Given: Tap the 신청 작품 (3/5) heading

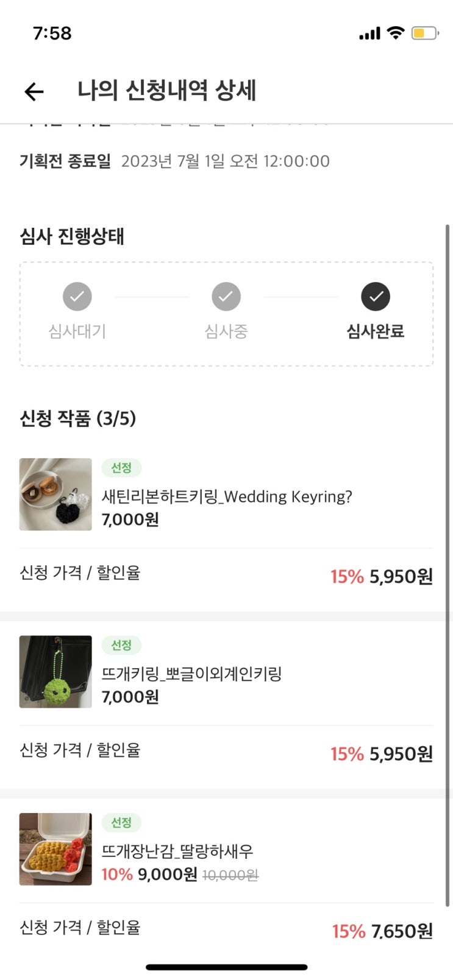Looking at the screenshot, I should [77, 418].
